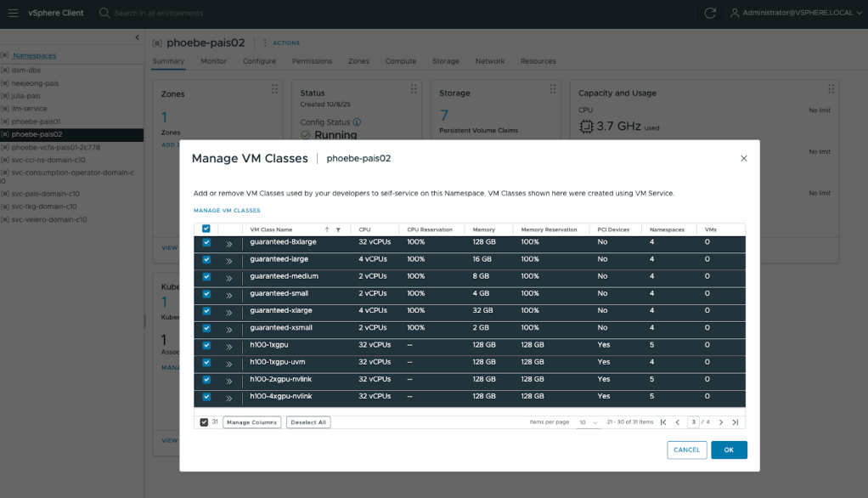This screenshot has width=868, height=498.
Task: Go to the last page of results
Action: (736, 422)
